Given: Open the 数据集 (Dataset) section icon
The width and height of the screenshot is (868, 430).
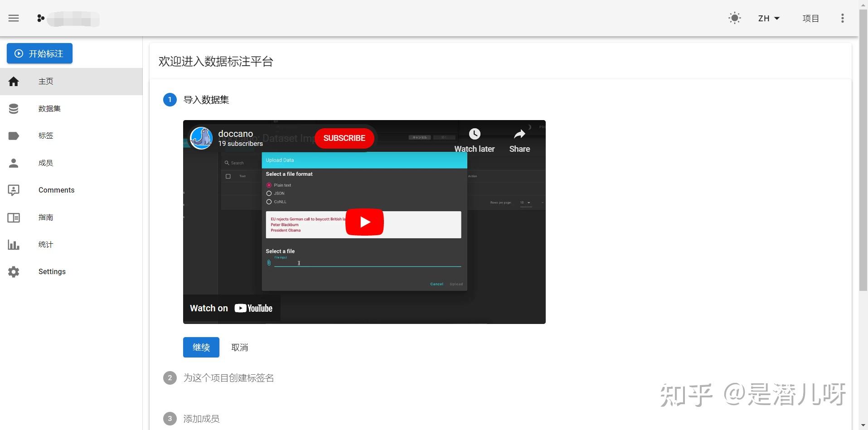Looking at the screenshot, I should [x=14, y=109].
